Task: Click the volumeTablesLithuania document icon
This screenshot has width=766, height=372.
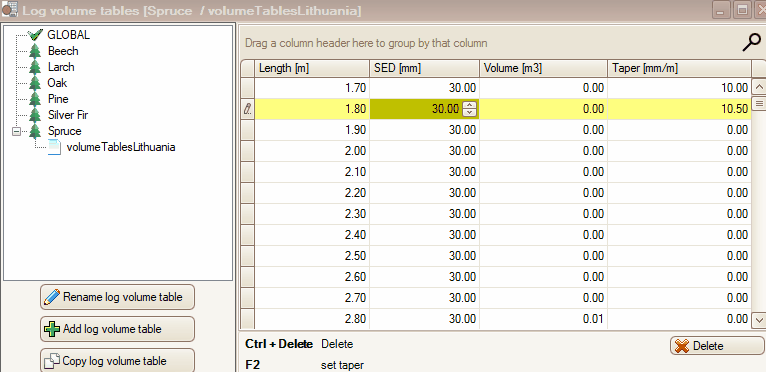Action: click(x=54, y=147)
